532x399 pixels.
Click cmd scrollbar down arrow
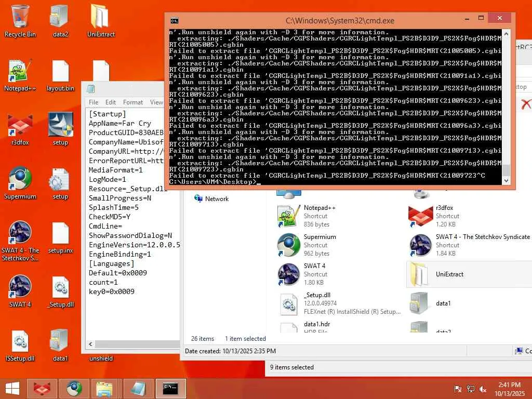point(506,181)
